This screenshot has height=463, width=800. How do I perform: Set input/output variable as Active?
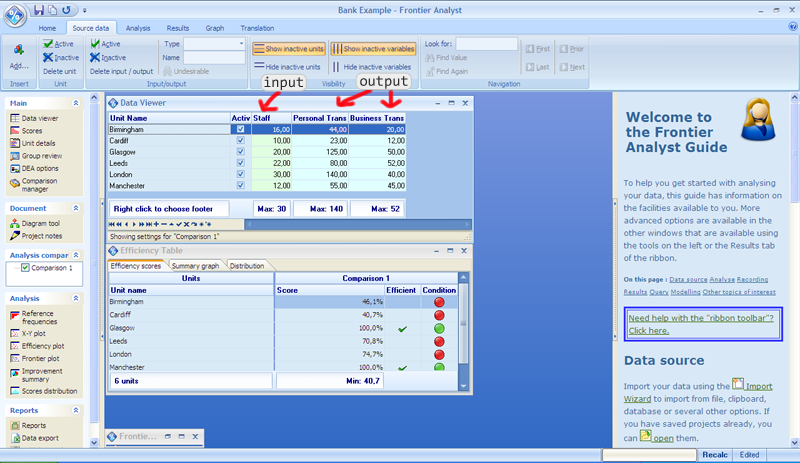point(105,44)
